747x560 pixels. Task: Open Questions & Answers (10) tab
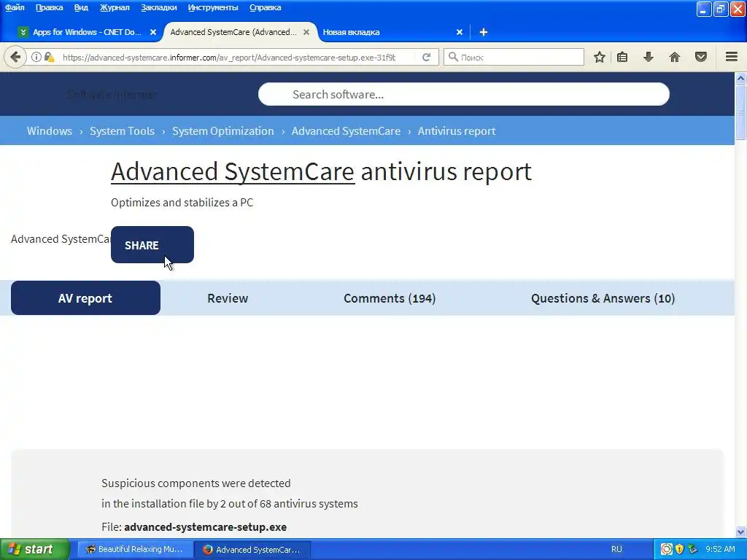[x=603, y=298]
